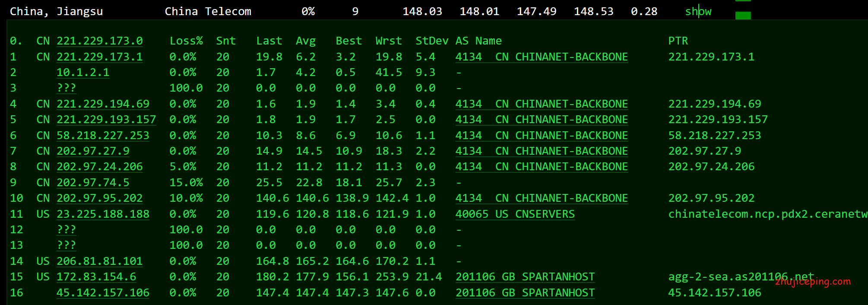Click PTR value 58.218.227.253
This screenshot has width=868, height=305.
click(x=715, y=136)
